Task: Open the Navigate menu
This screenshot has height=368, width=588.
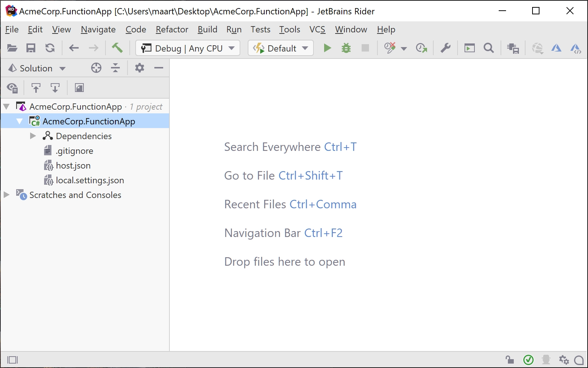Action: pos(98,29)
